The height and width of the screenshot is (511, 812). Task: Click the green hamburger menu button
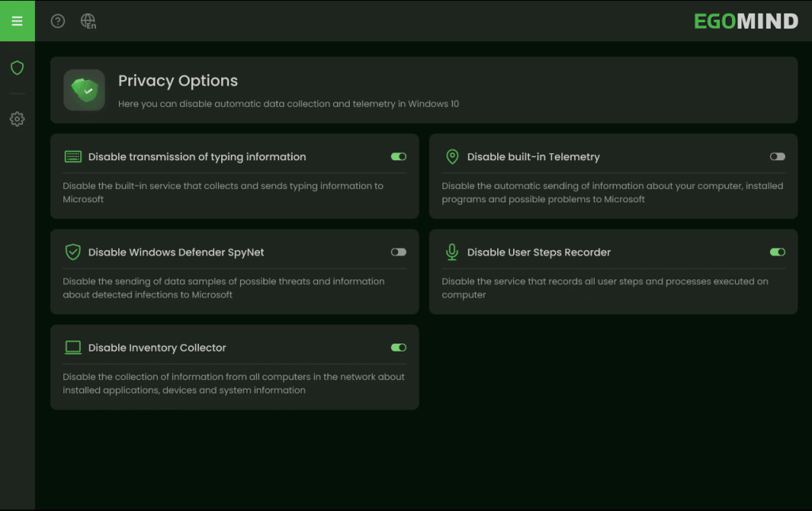click(x=17, y=21)
